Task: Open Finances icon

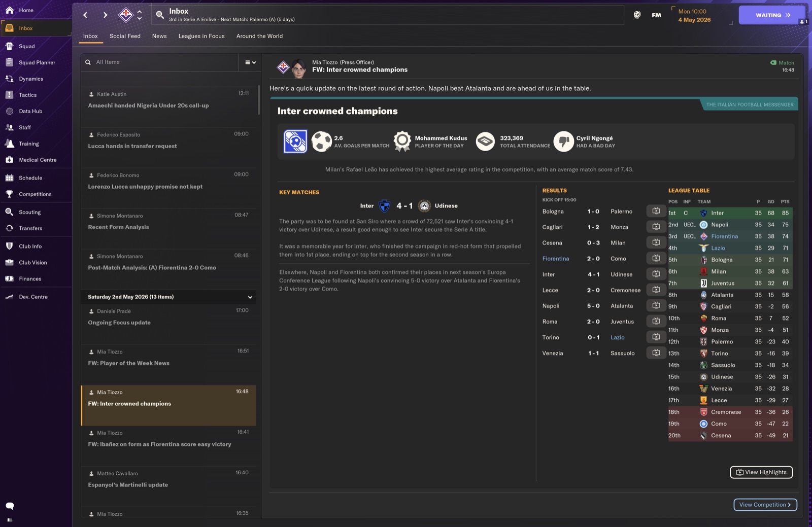Action: [x=9, y=278]
